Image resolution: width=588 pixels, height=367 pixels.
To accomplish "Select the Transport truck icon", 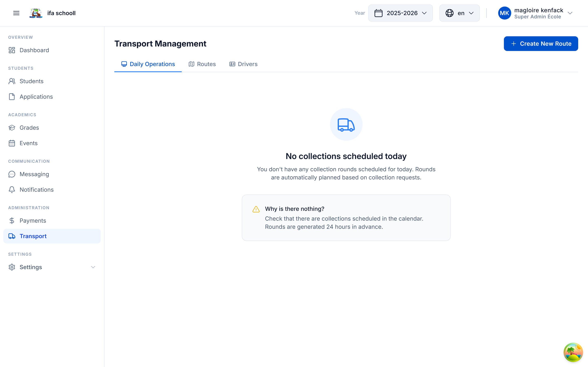I will tap(12, 236).
